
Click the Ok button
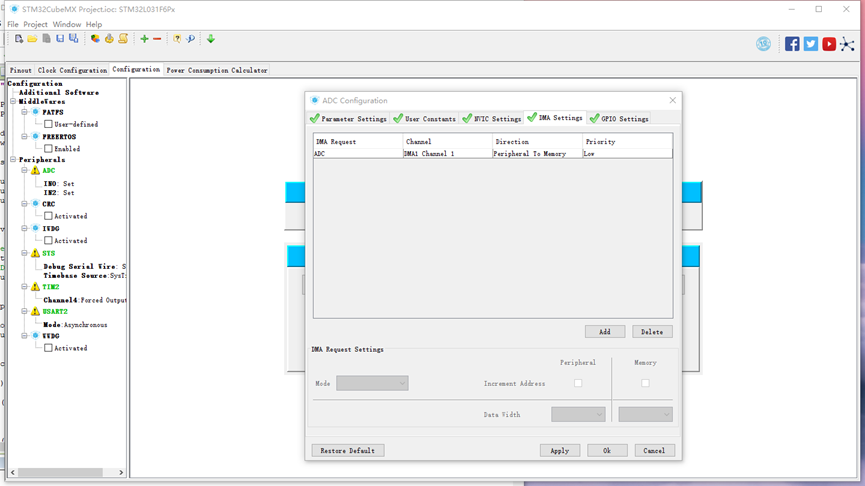[607, 451]
